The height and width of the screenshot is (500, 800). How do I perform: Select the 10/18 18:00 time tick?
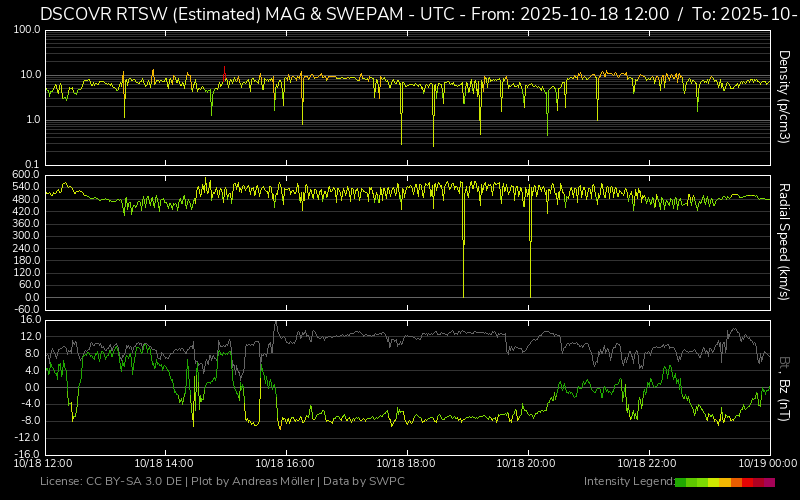406,464
